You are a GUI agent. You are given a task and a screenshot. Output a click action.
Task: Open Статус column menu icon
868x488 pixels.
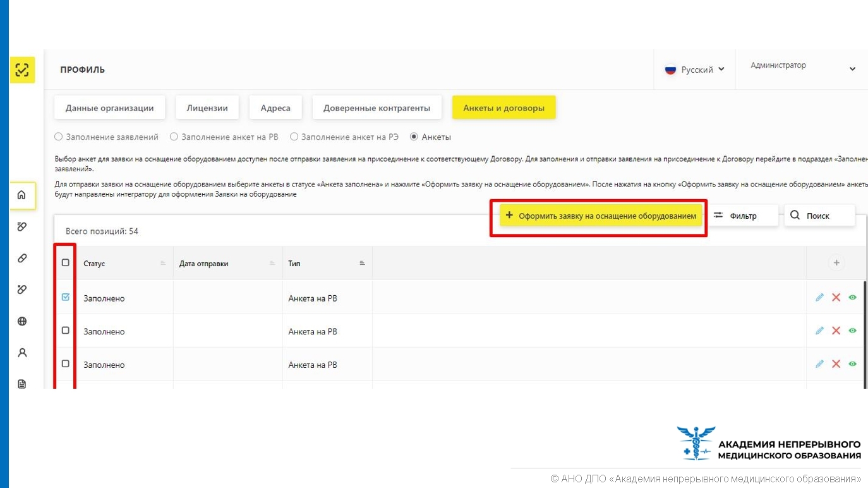tap(163, 263)
